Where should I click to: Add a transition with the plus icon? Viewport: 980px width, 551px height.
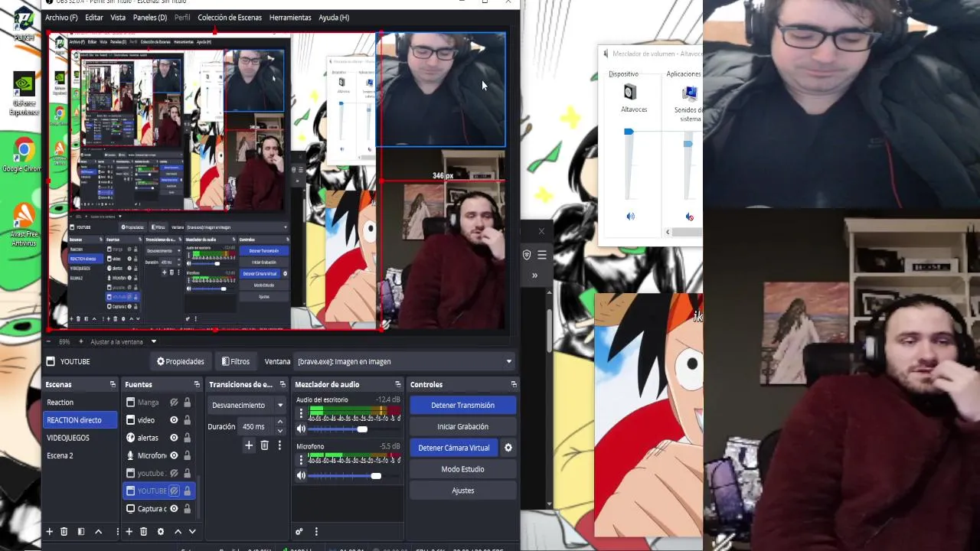point(249,445)
